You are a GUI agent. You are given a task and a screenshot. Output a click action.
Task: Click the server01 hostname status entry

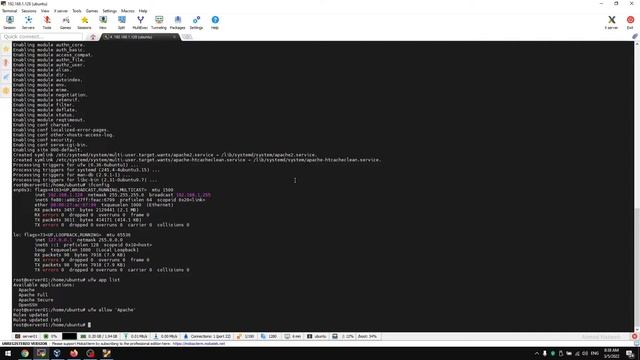pos(26,336)
